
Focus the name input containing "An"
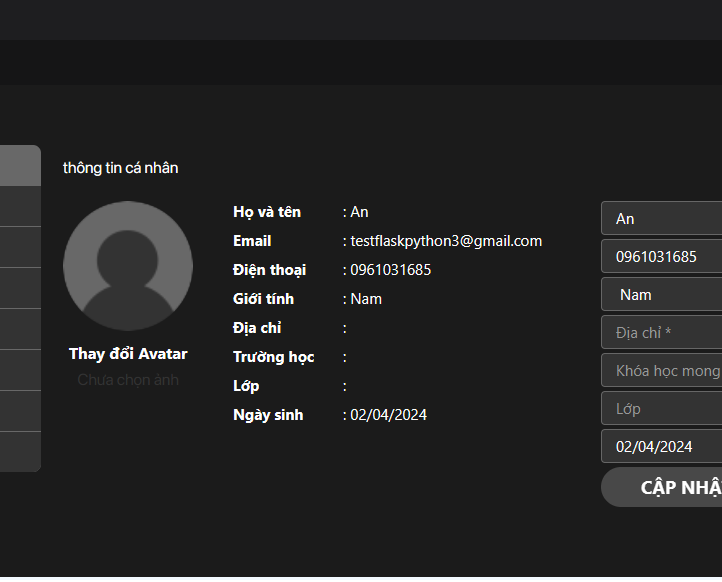[661, 218]
